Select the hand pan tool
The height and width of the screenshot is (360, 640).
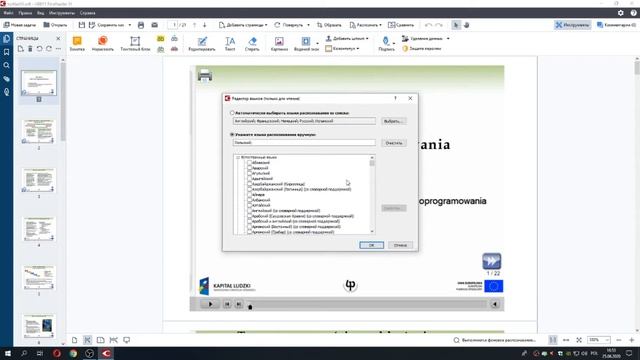pyautogui.click(x=467, y=25)
